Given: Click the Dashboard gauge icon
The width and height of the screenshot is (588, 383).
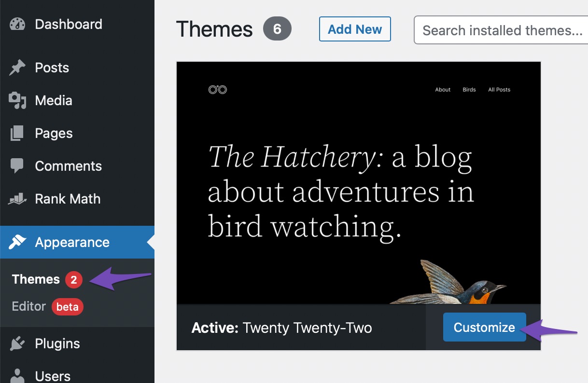Looking at the screenshot, I should pos(17,25).
